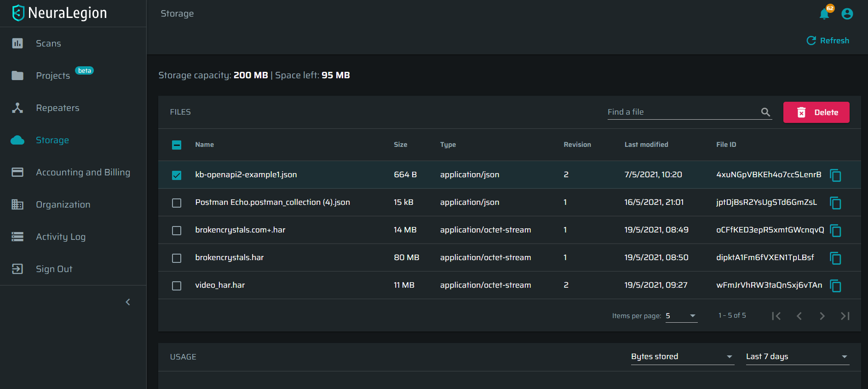Copy File ID of Postman Echo collection
Screen dimensions: 868x389
click(x=835, y=203)
